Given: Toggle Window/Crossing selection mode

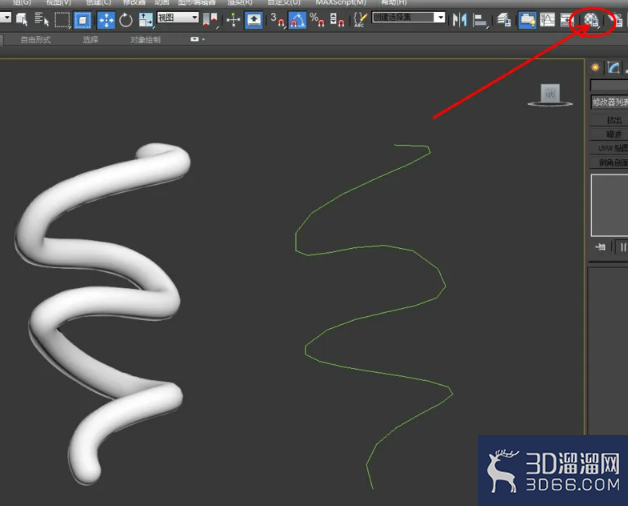Looking at the screenshot, I should tap(83, 20).
